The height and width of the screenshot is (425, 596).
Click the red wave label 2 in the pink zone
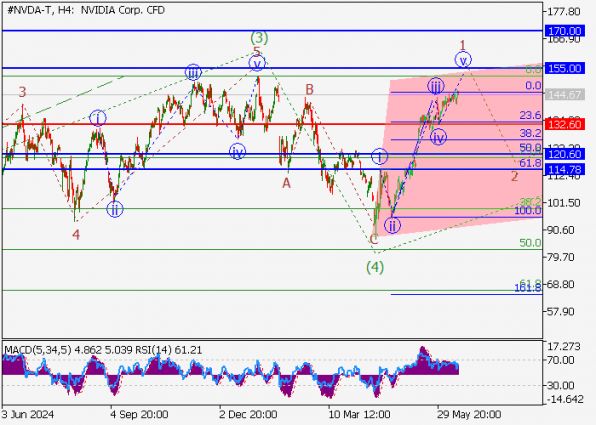(x=514, y=177)
